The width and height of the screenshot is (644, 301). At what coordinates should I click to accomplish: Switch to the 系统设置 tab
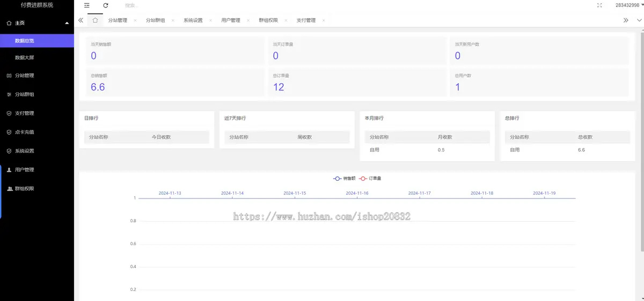[193, 20]
